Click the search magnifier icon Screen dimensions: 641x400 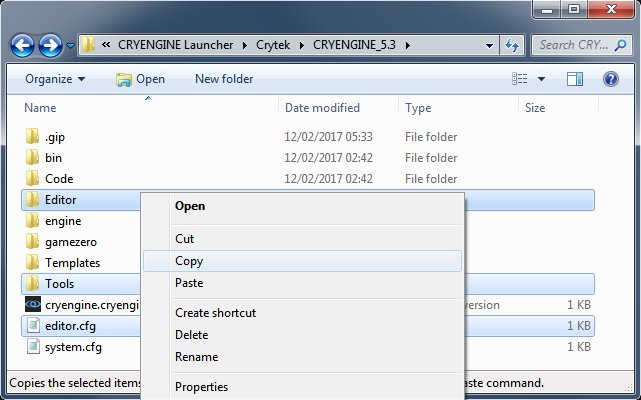point(620,45)
